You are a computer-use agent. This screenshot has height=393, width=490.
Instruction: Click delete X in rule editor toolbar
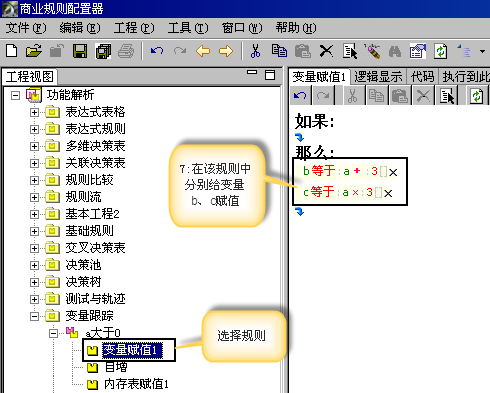[x=423, y=96]
